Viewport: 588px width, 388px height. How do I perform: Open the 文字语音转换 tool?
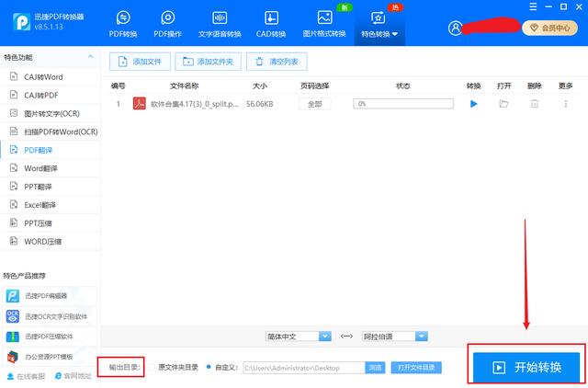tap(220, 25)
